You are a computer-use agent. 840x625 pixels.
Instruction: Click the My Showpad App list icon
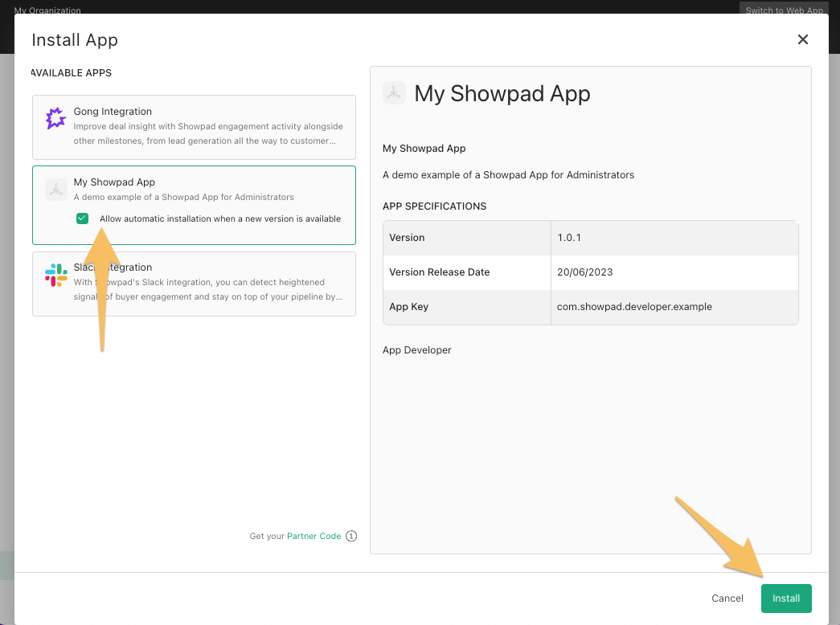(56, 190)
